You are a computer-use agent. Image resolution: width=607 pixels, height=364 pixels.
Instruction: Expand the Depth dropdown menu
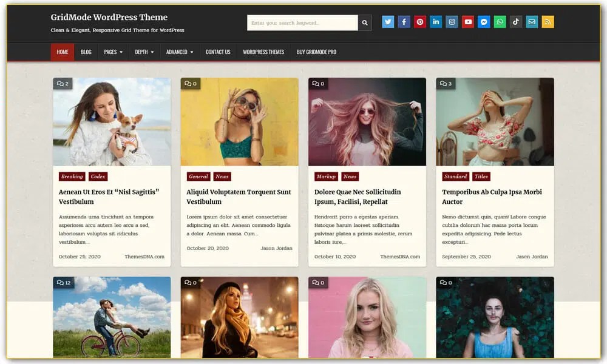click(143, 52)
